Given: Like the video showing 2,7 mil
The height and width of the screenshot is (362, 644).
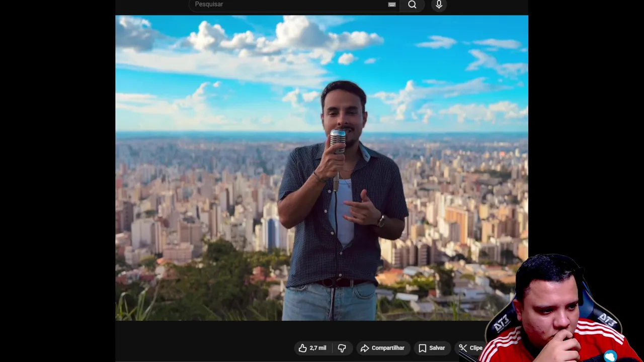Looking at the screenshot, I should pyautogui.click(x=313, y=348).
